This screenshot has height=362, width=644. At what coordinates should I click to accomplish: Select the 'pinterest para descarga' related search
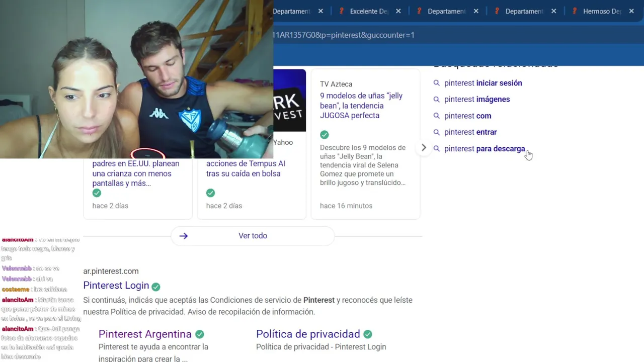pos(485,149)
